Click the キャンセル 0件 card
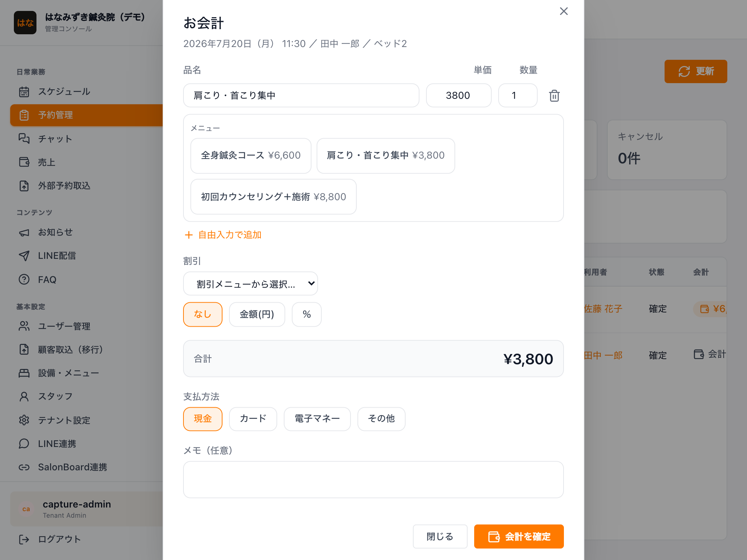747x560 pixels. coord(667,150)
